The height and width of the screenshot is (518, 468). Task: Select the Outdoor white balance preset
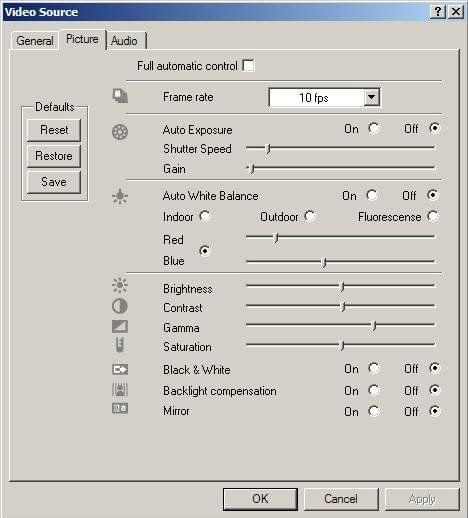tap(310, 216)
